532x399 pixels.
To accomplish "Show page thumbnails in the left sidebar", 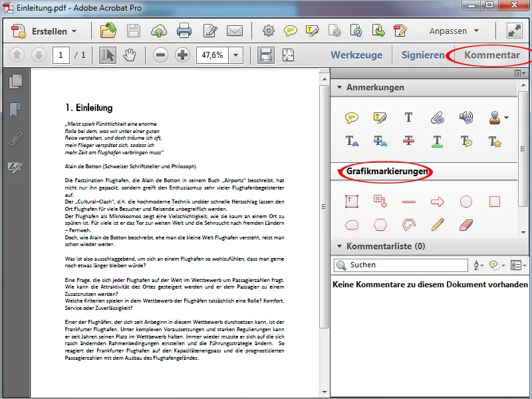I will tap(15, 81).
